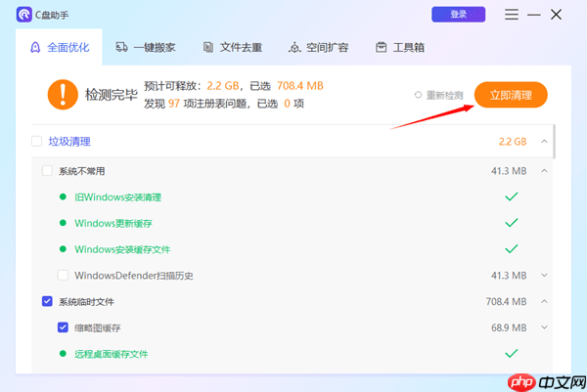Click the 检测完毕 status heading

point(112,95)
